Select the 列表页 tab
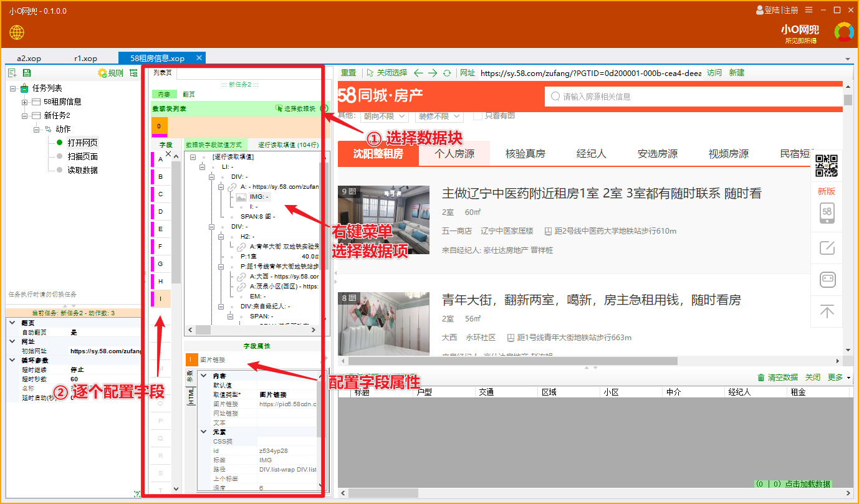 [162, 73]
